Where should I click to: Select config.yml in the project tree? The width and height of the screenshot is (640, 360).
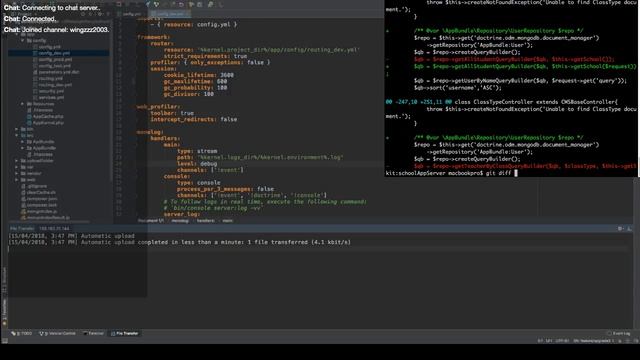pyautogui.click(x=47, y=47)
